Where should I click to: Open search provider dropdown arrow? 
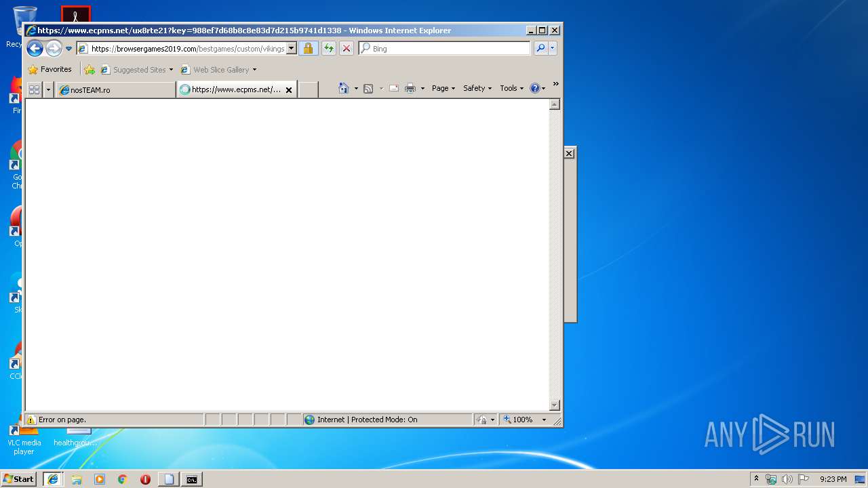[x=553, y=48]
